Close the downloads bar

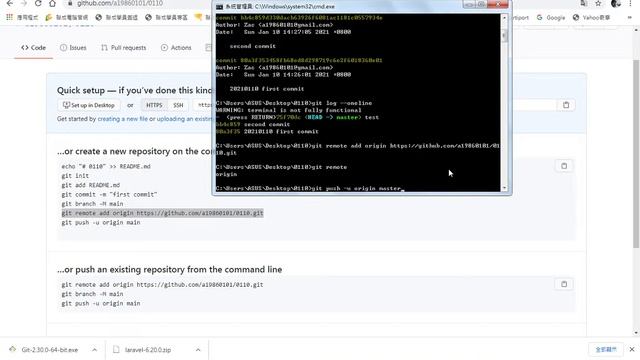632,349
